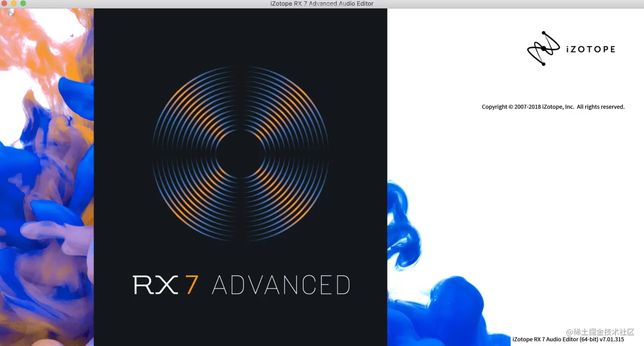Maximize the RX 7 window with green button

[23, 3]
